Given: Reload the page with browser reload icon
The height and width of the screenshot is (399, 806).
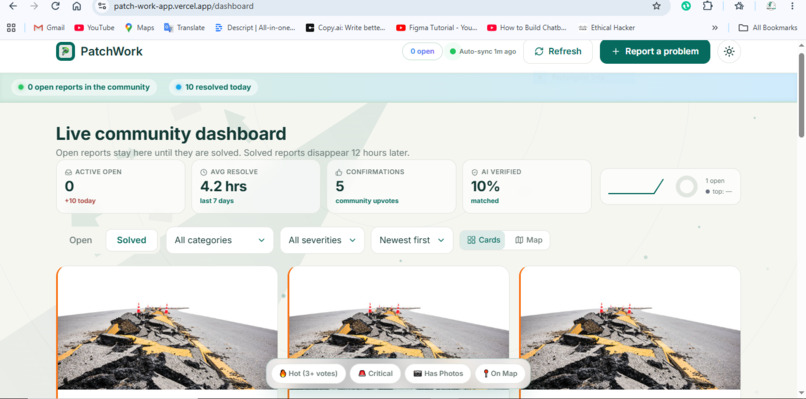Looking at the screenshot, I should pyautogui.click(x=56, y=6).
